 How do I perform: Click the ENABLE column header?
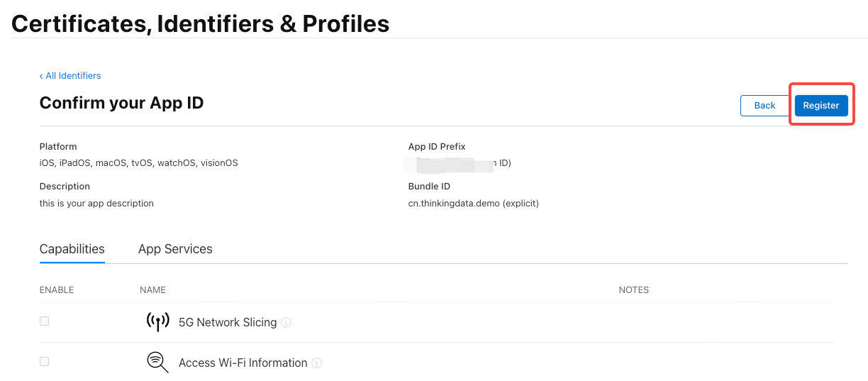point(57,290)
